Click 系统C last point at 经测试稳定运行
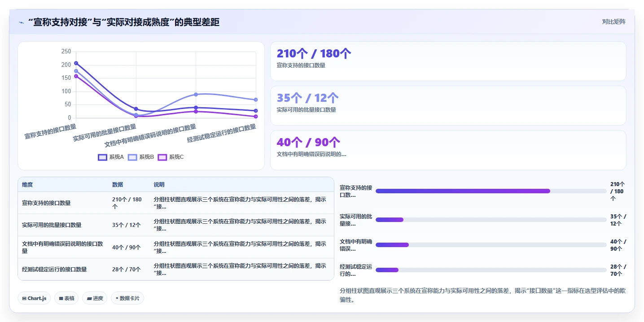644x322 pixels. pos(256,117)
